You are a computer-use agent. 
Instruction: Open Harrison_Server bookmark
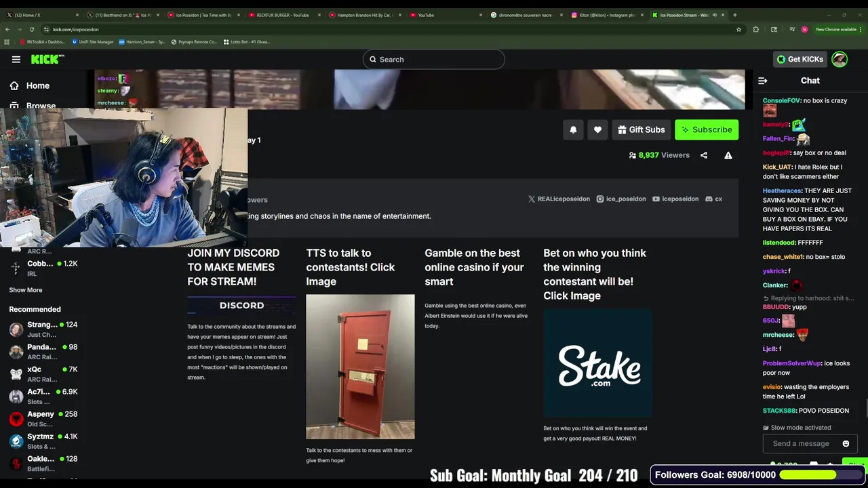click(x=142, y=42)
